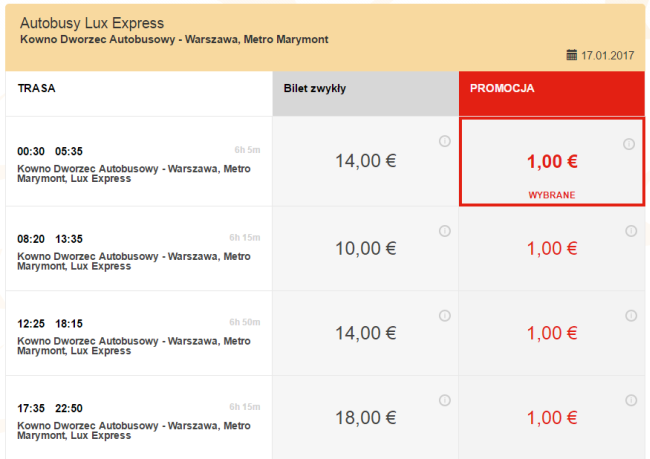Click info icon on 17:35 promo fare
This screenshot has height=459, width=650.
[x=631, y=400]
